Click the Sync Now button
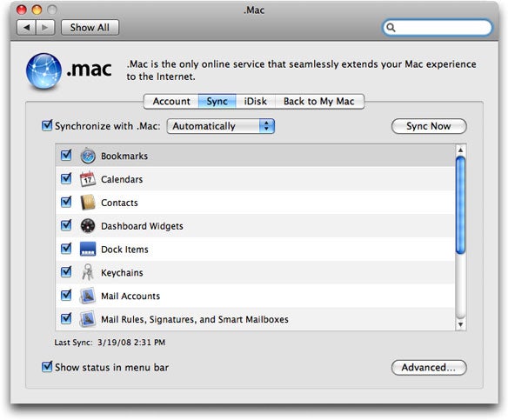508x420 pixels. [x=429, y=126]
